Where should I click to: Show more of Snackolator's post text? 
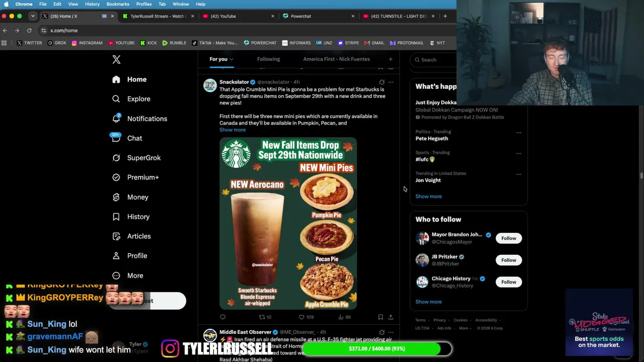(232, 130)
